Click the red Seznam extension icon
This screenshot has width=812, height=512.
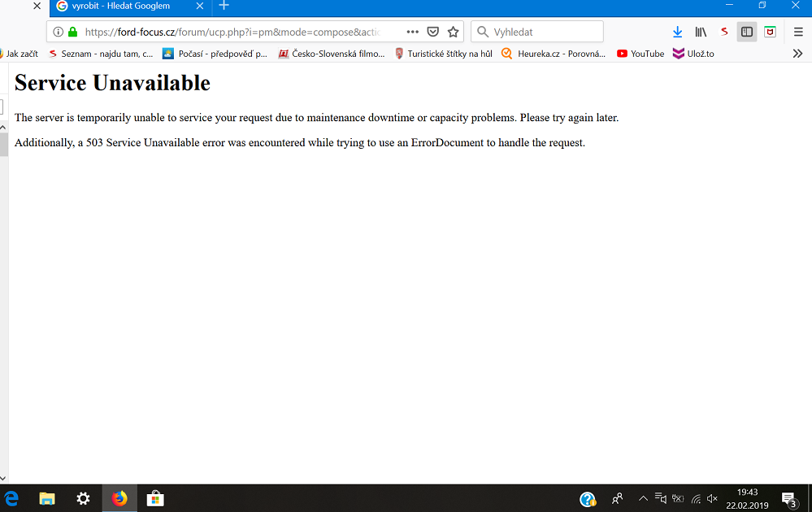pos(724,32)
